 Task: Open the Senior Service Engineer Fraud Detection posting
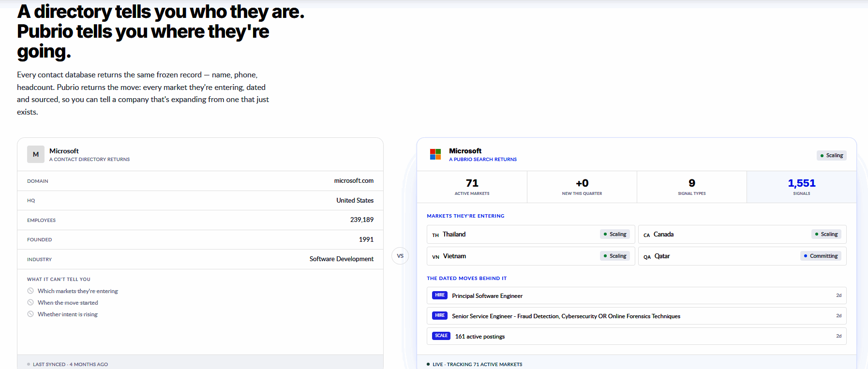click(637, 316)
